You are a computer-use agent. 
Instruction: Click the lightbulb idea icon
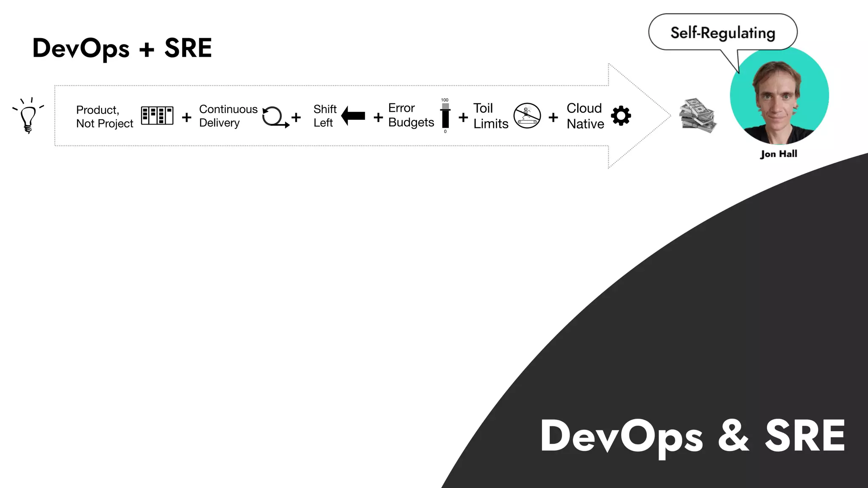pos(28,116)
